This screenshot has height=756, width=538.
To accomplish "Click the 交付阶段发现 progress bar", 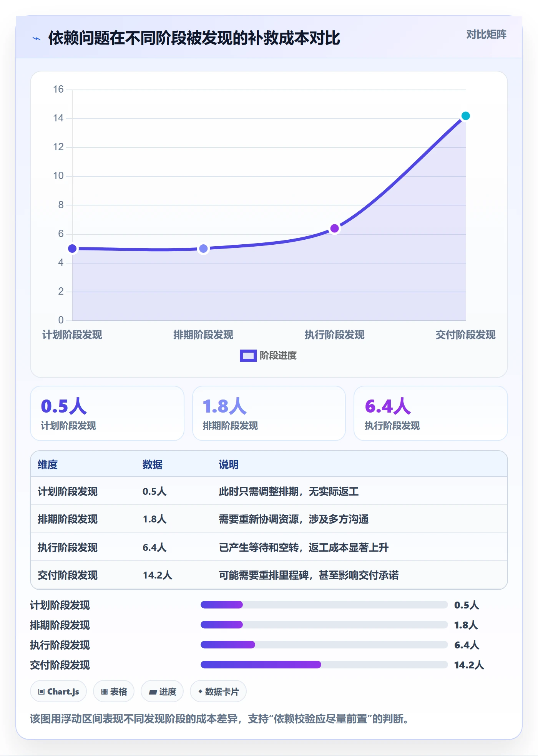I will 324,665.
